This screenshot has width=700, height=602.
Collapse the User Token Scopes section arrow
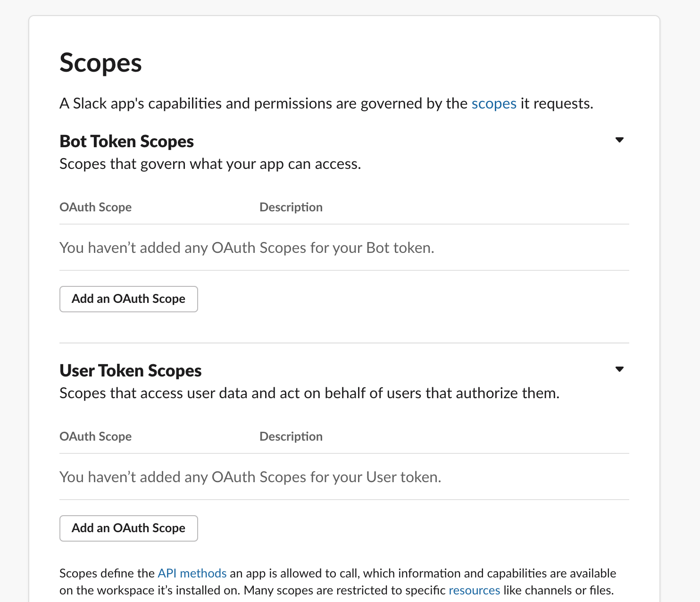[x=619, y=369]
